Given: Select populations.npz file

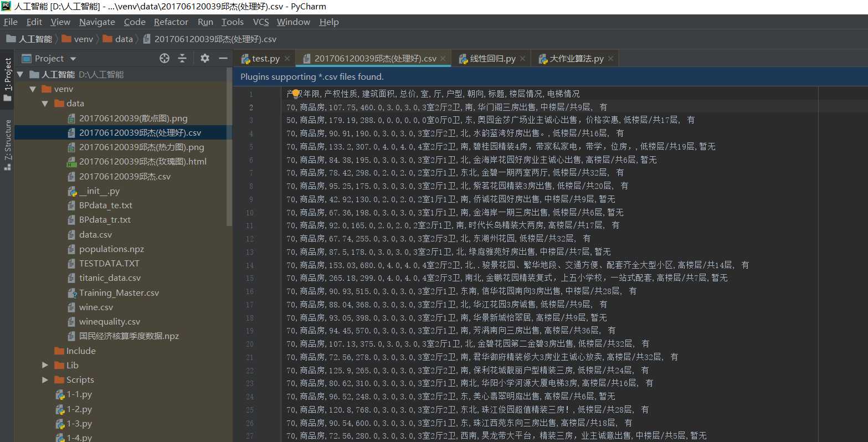Looking at the screenshot, I should pyautogui.click(x=111, y=249).
